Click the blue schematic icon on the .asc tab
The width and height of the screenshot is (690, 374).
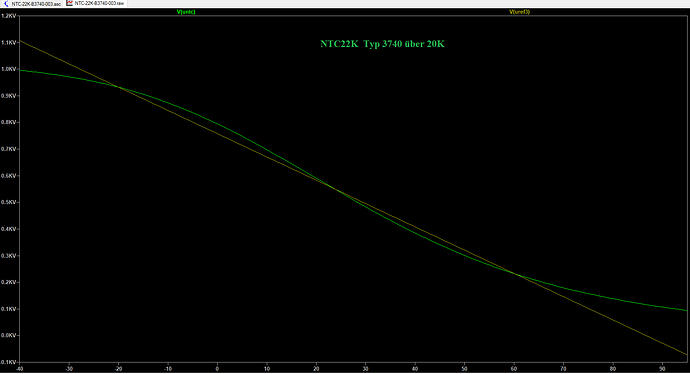click(x=6, y=4)
